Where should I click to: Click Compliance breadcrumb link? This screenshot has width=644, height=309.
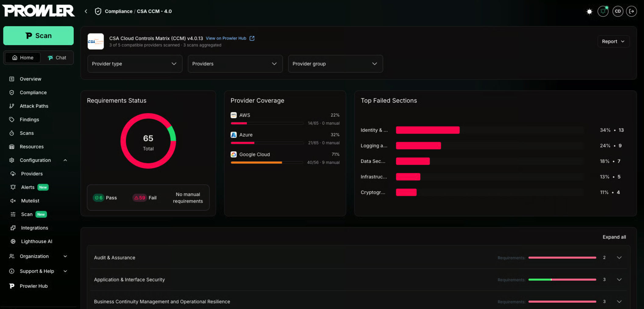click(119, 11)
